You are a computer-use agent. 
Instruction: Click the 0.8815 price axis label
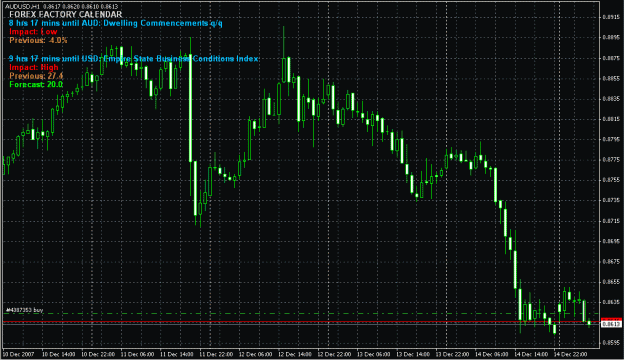coord(611,119)
